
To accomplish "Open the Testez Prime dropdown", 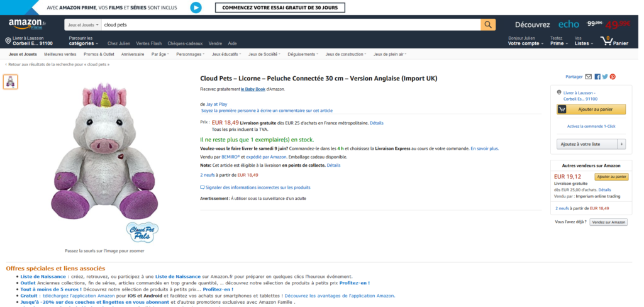I will point(559,41).
